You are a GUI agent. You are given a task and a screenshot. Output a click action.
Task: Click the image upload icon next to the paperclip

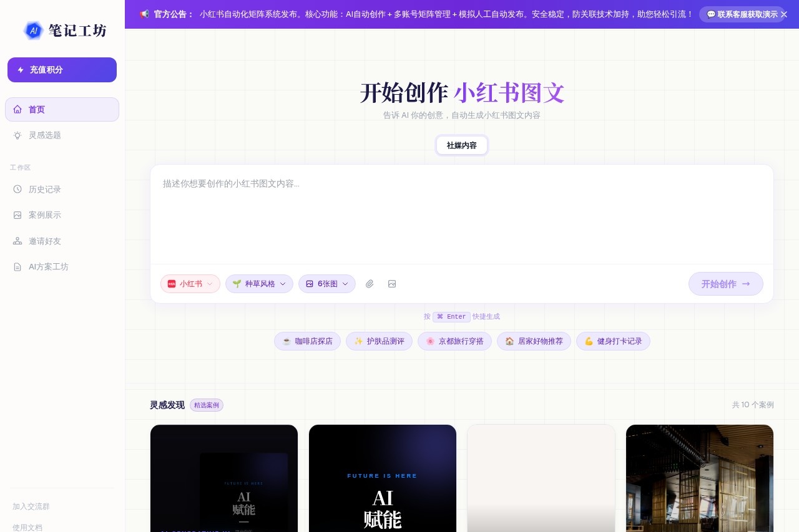(x=392, y=284)
